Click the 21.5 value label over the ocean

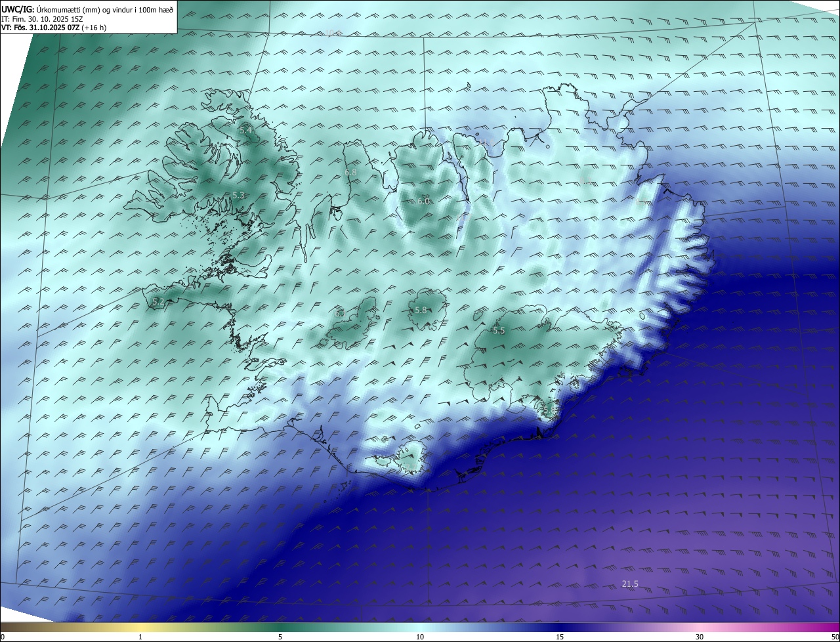[630, 584]
